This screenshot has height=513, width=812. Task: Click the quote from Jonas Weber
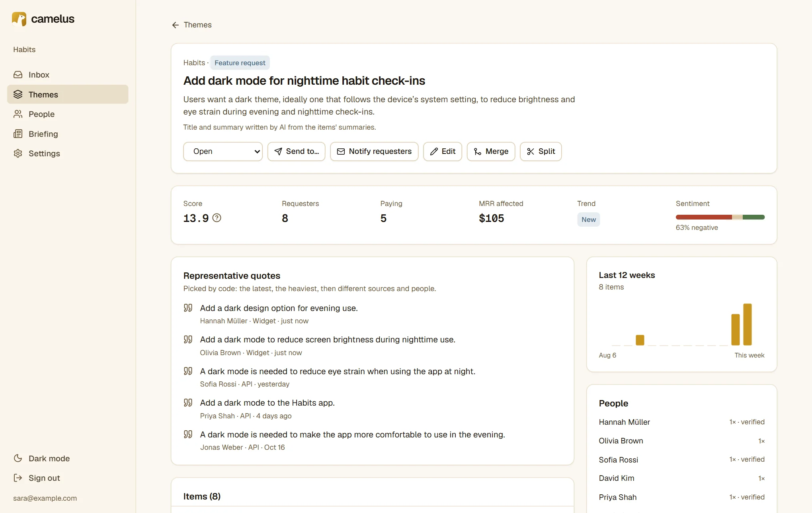(352, 435)
